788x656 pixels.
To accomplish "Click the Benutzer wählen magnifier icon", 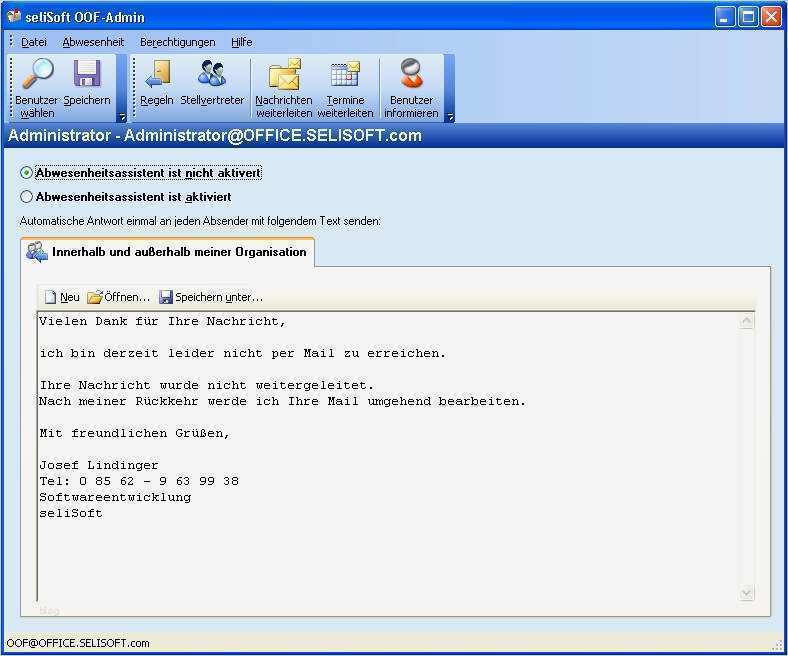I will click(37, 74).
